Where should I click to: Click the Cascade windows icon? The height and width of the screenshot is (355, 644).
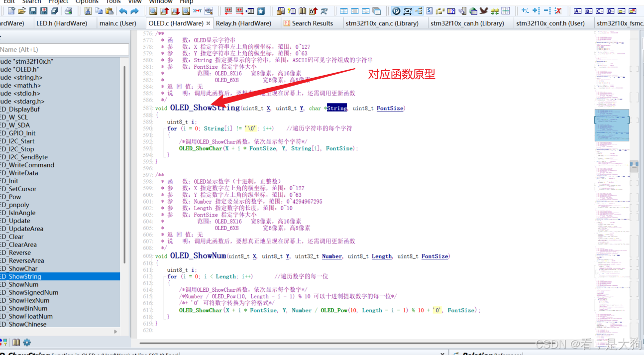(377, 11)
